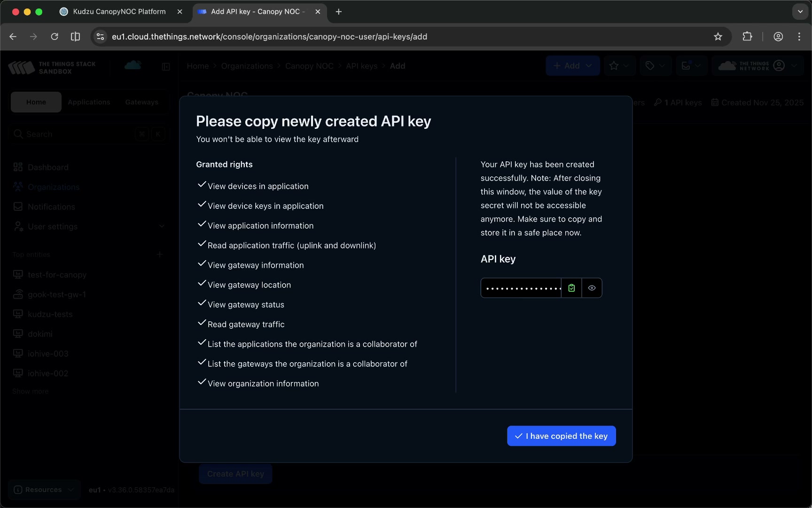Open the bookmarks star dropdown
The image size is (812, 508).
click(619, 66)
